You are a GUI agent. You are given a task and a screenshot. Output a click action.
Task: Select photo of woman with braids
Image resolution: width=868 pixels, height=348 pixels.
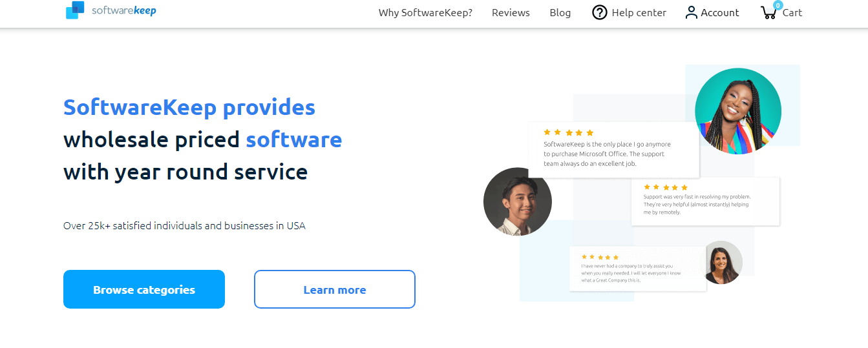pos(738,111)
